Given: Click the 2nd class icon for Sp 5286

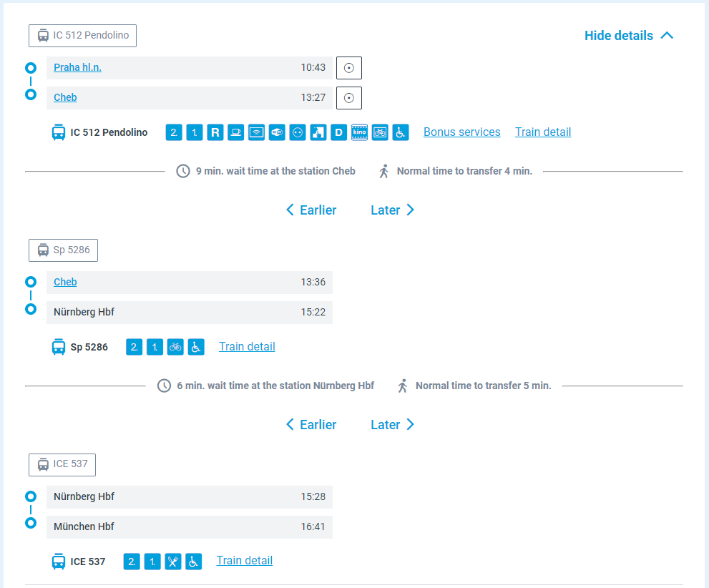Looking at the screenshot, I should pyautogui.click(x=135, y=347).
